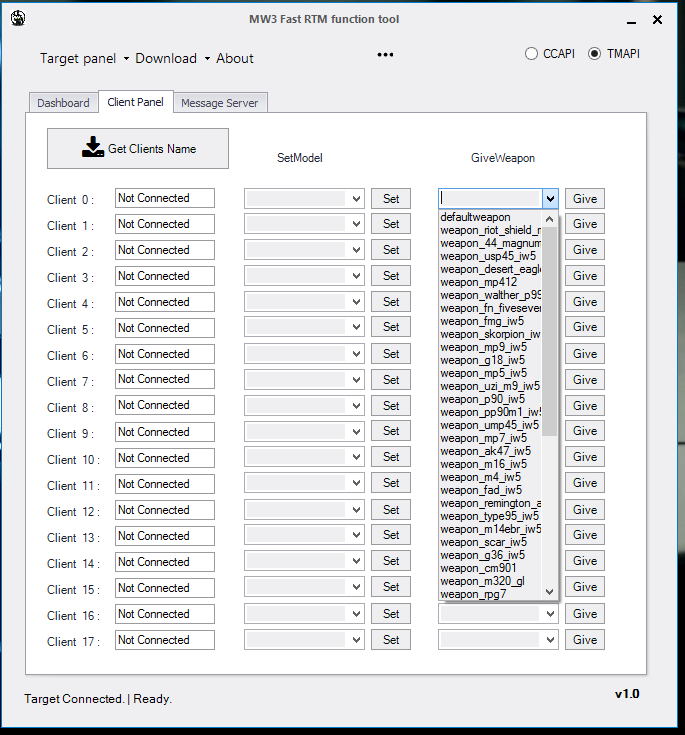The image size is (685, 735).
Task: Minimize the MW3 Fast RTM tool window
Action: (632, 22)
